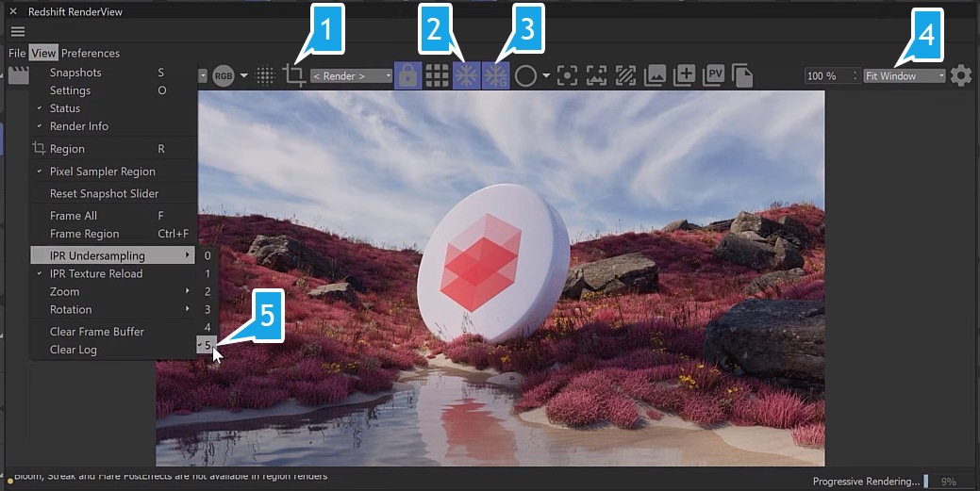Choose Settings in the View menu

[x=113, y=90]
